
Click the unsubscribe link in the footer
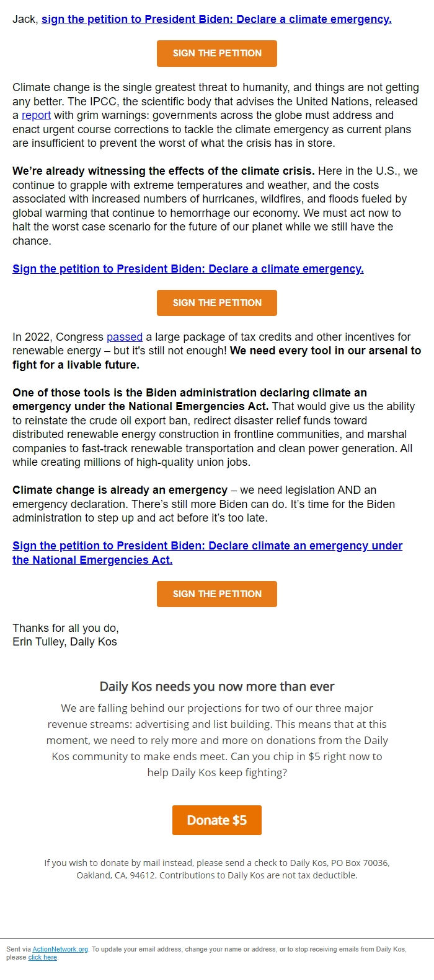tap(42, 957)
